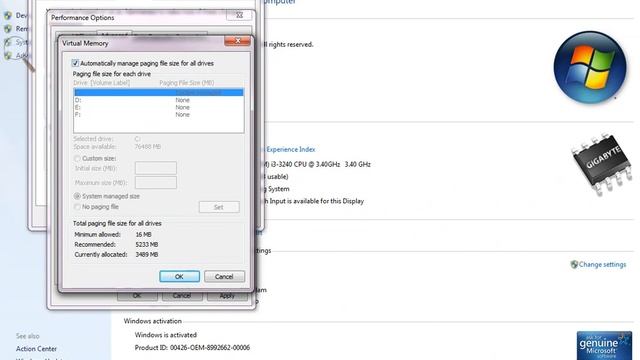The width and height of the screenshot is (640, 360).
Task: Select the F: drive row in paging list
Action: [x=159, y=115]
